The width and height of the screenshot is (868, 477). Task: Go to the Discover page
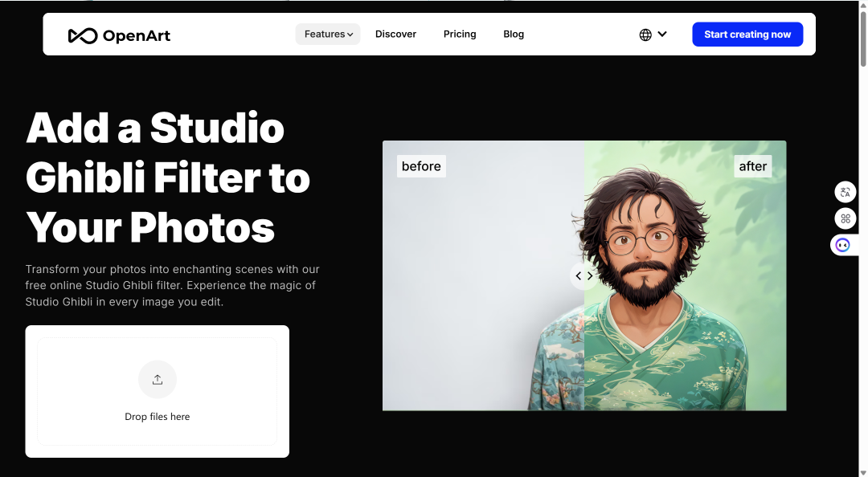[x=395, y=35]
